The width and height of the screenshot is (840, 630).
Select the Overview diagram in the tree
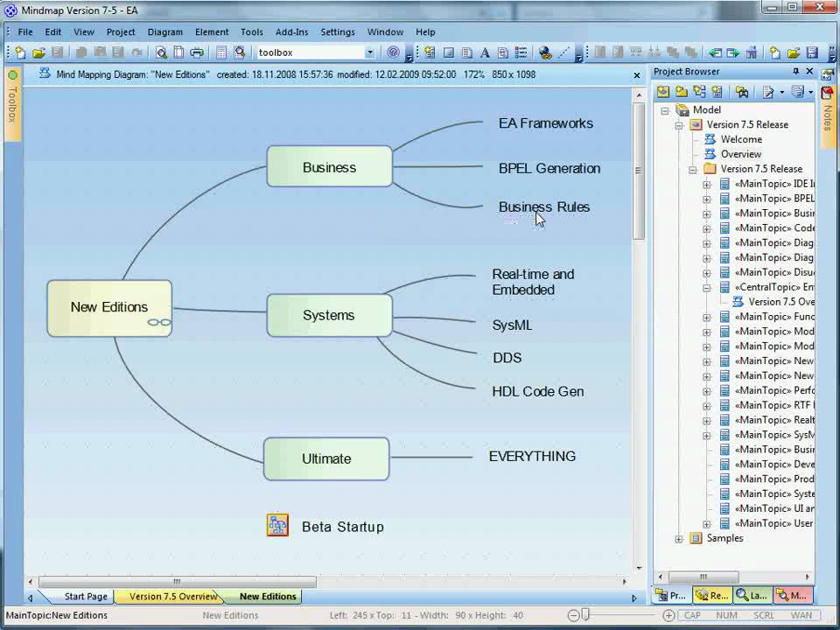(741, 154)
